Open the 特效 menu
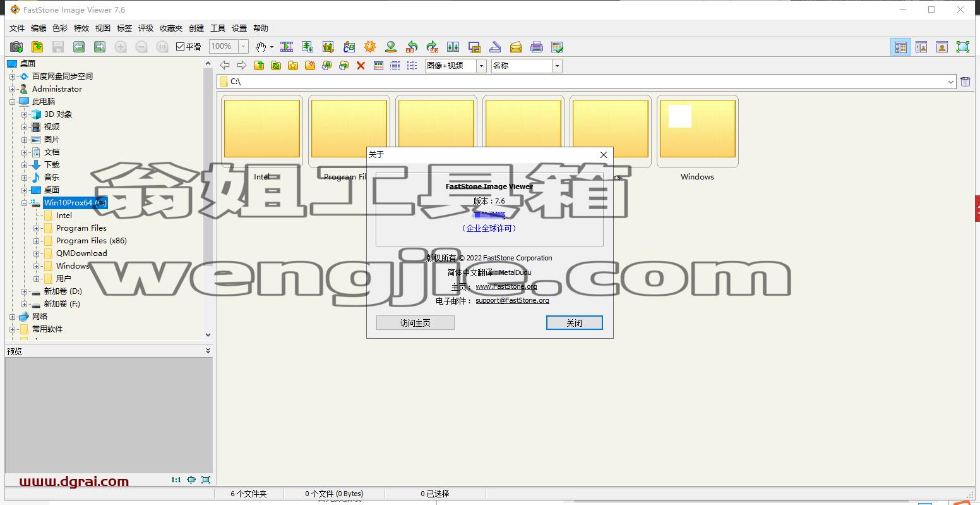 pyautogui.click(x=81, y=28)
